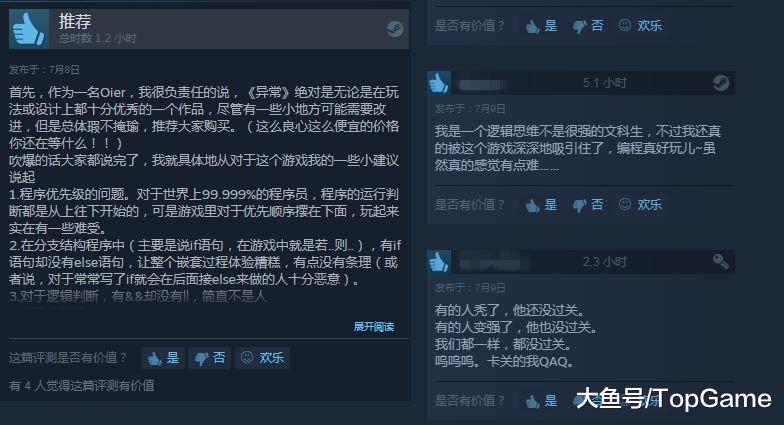This screenshot has width=784, height=425.
Task: Click the Steam logo in the main review header
Action: pyautogui.click(x=395, y=29)
